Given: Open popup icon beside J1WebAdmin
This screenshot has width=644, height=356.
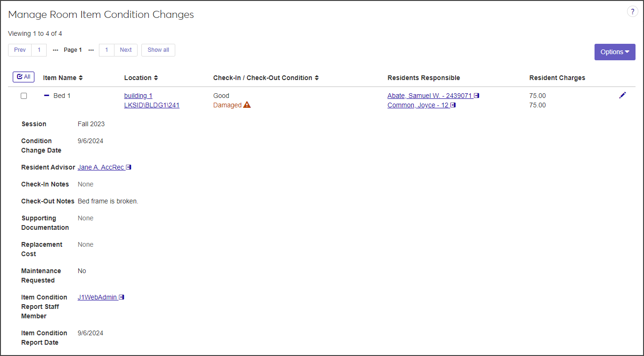Looking at the screenshot, I should [x=122, y=297].
